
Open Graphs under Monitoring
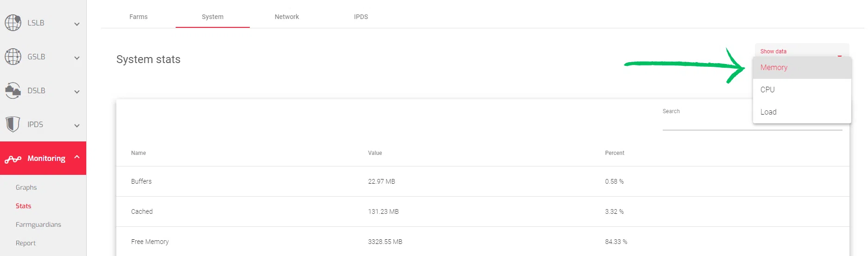[x=26, y=187]
